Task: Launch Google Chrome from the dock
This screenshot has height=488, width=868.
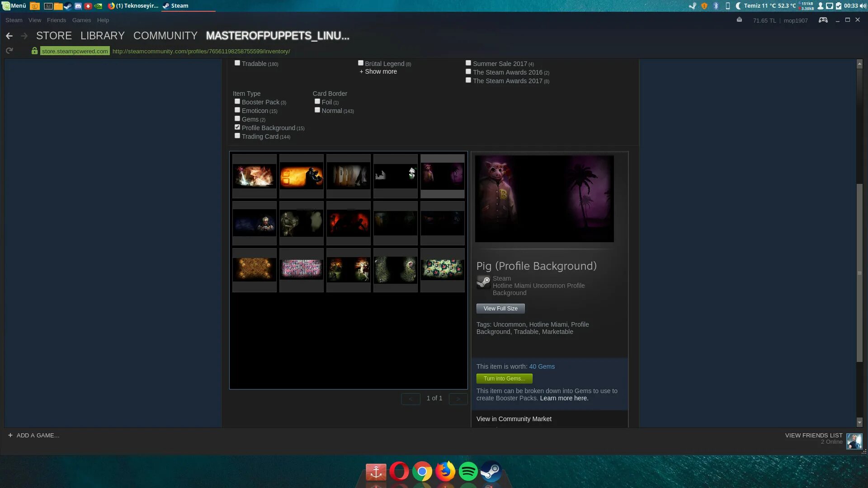Action: coord(422,471)
